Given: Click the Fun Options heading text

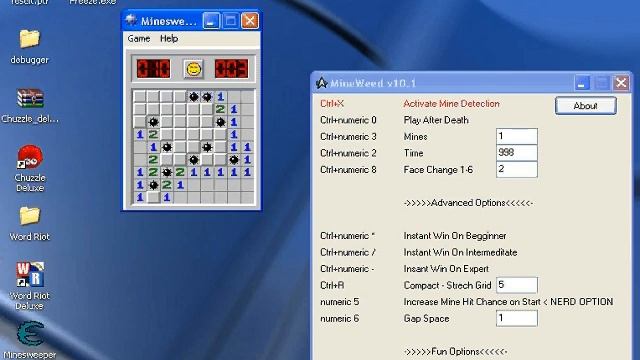Looking at the screenshot, I should 456,351.
